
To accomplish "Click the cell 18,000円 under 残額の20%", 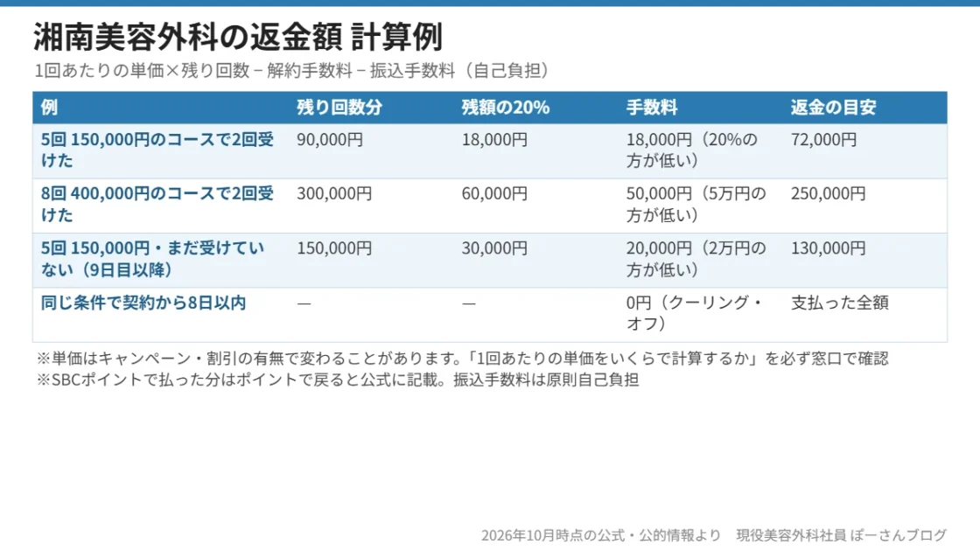I will point(494,139).
